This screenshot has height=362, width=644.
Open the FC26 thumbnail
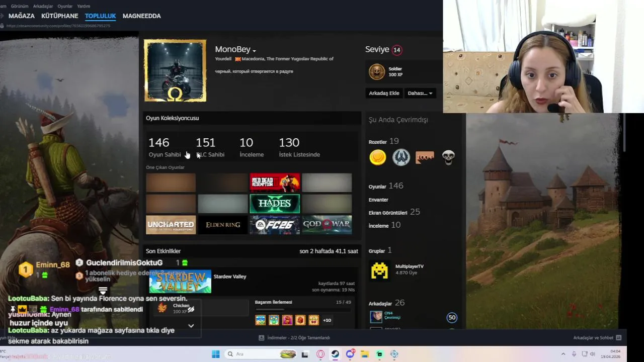point(275,225)
